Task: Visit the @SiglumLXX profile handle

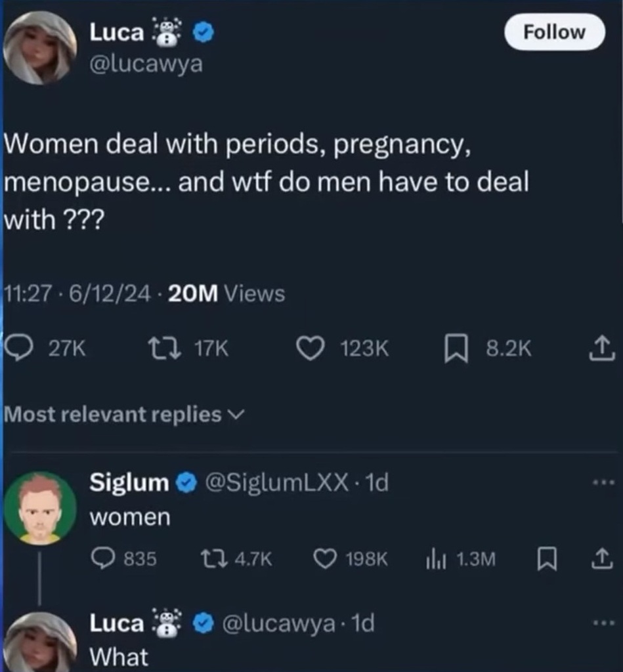Action: tap(276, 483)
